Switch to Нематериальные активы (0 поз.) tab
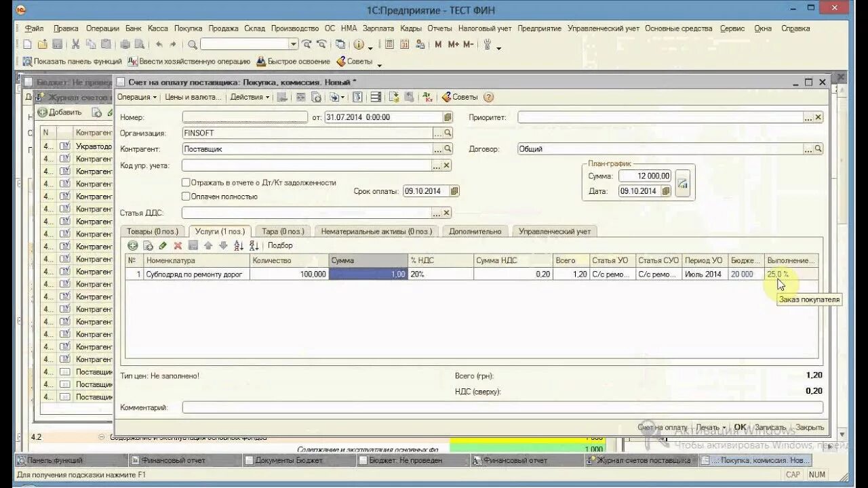The width and height of the screenshot is (868, 488). coord(376,231)
